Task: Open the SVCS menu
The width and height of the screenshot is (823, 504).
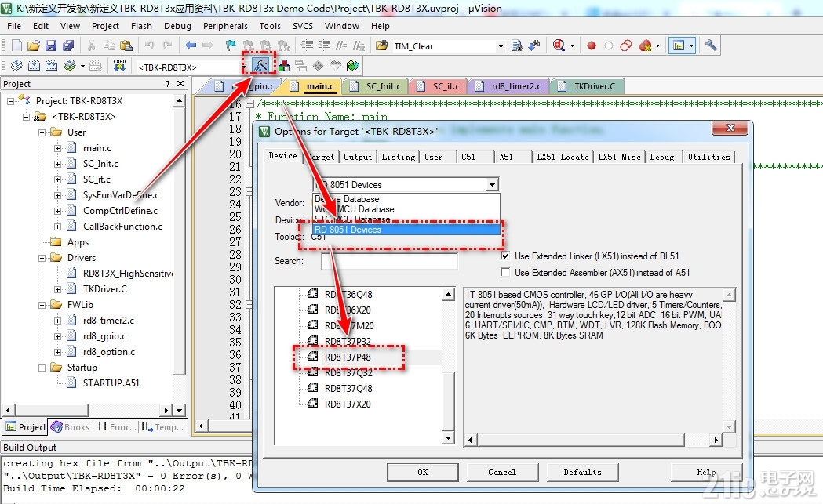Action: tap(302, 26)
